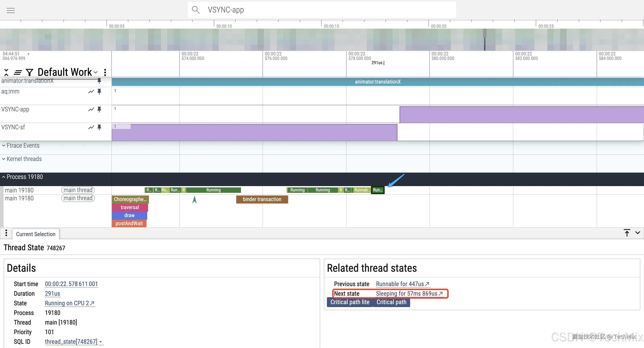Move details panel to top arrow

[627, 233]
